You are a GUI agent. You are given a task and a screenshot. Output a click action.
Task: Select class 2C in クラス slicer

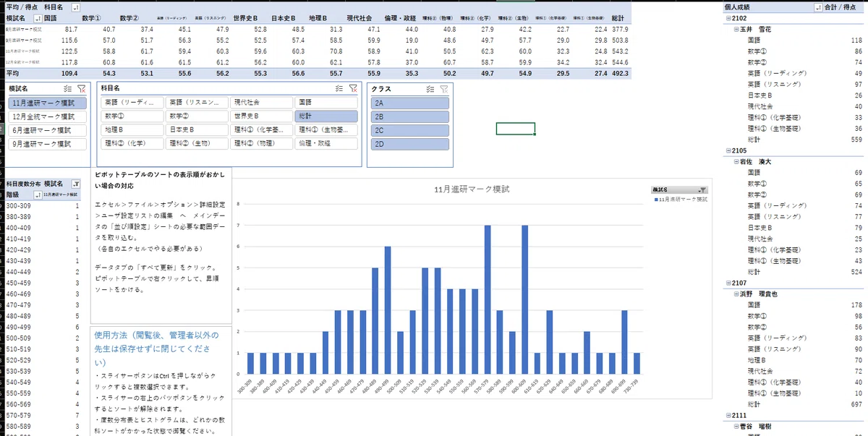409,130
